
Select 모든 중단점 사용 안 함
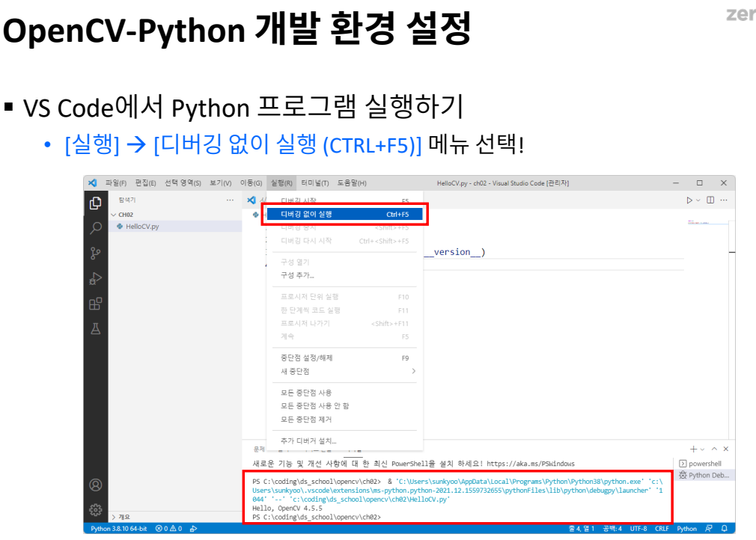[344, 405]
